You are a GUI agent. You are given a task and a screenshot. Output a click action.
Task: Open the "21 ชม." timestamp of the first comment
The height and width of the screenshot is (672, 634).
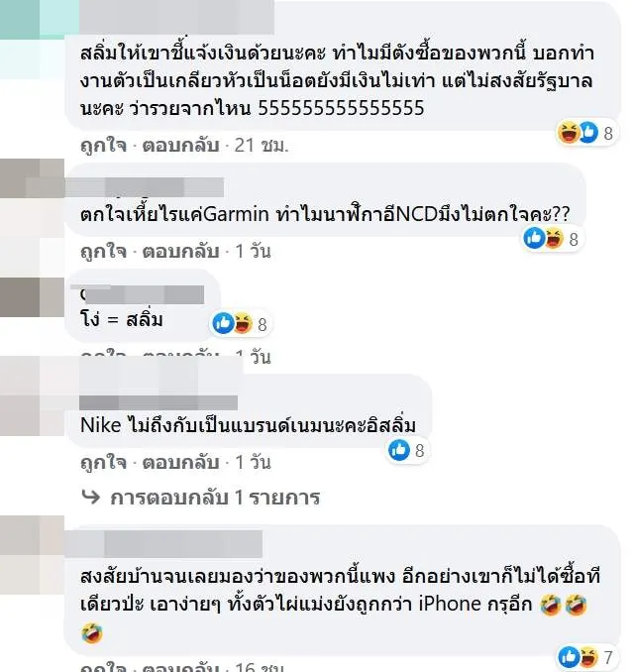pos(262,146)
